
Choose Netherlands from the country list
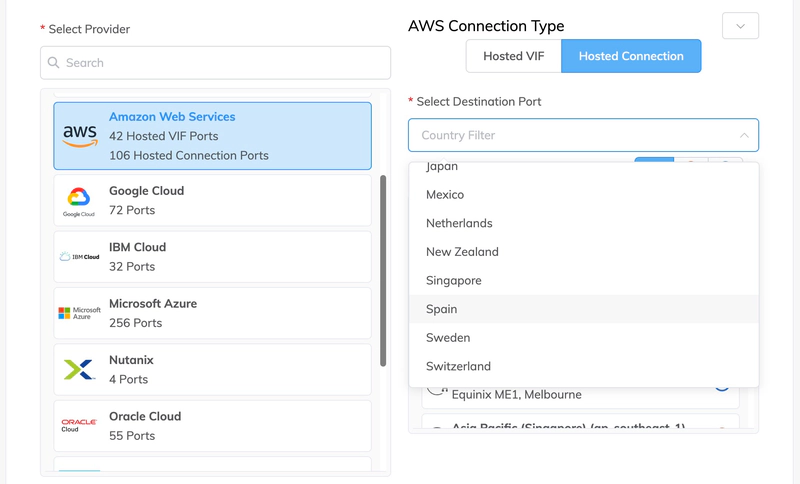[459, 223]
